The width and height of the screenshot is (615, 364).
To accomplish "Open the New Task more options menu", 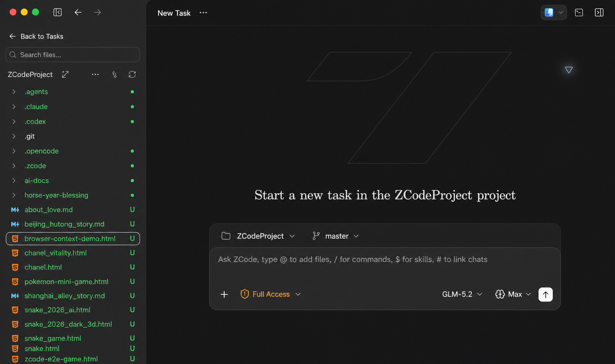I will pos(203,12).
